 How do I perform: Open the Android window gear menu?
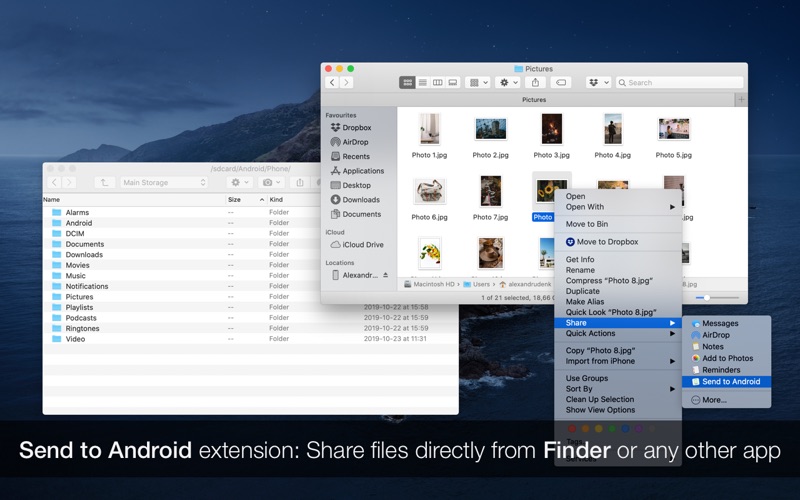click(x=239, y=182)
